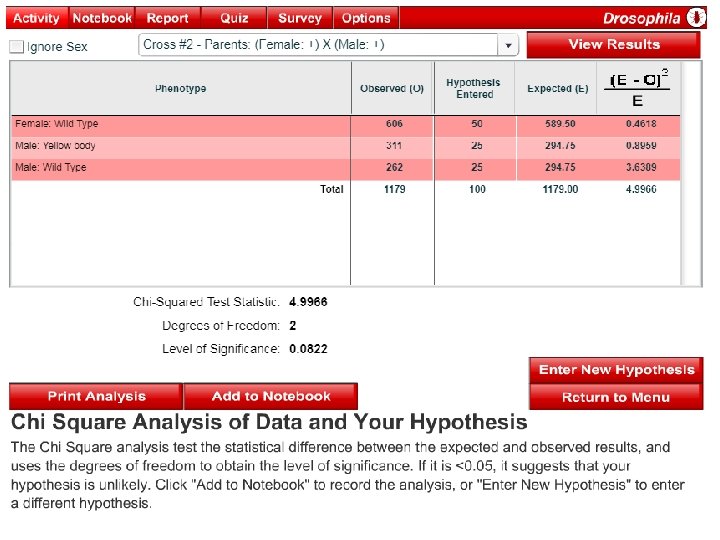Click the Print Analysis button
The image size is (720, 540).
click(96, 396)
